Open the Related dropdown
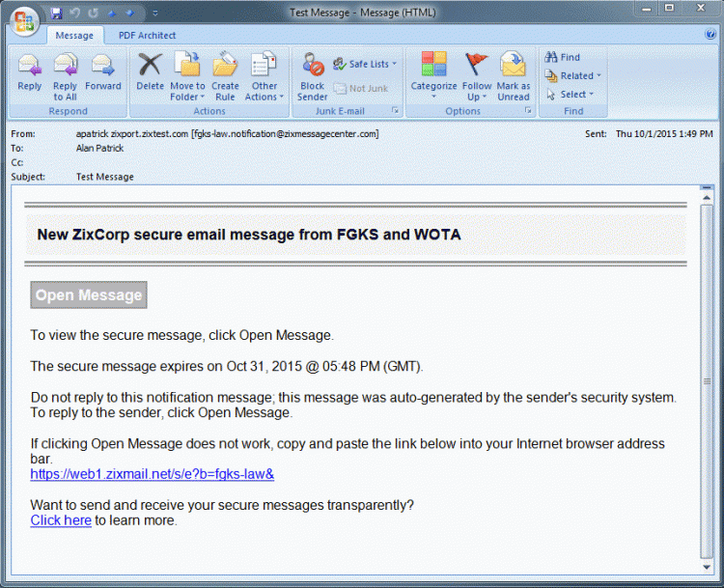The width and height of the screenshot is (724, 588). click(573, 75)
